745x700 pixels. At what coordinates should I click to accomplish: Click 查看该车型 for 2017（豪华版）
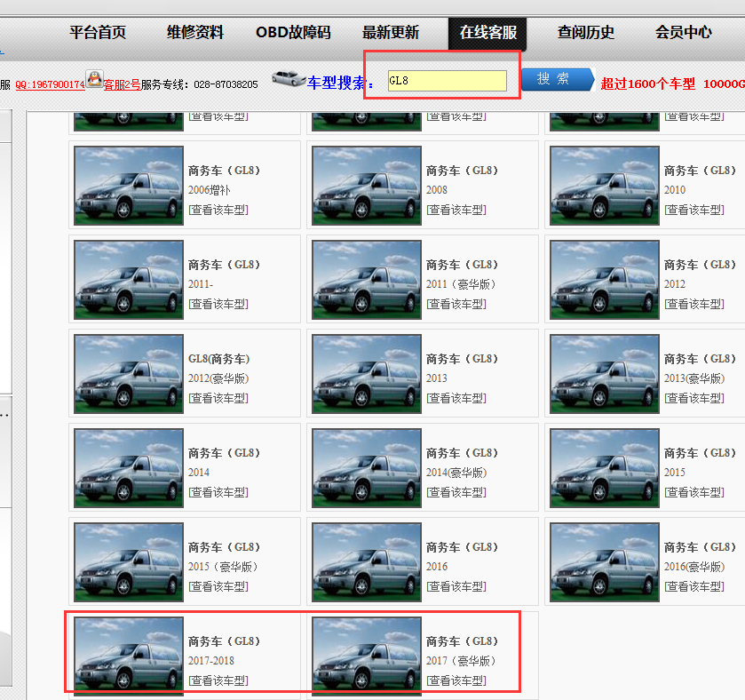click(456, 680)
